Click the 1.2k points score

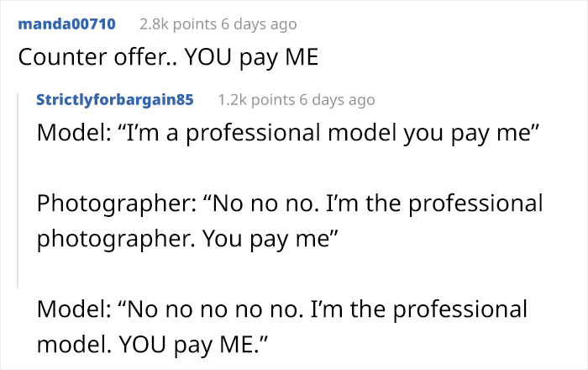click(251, 99)
